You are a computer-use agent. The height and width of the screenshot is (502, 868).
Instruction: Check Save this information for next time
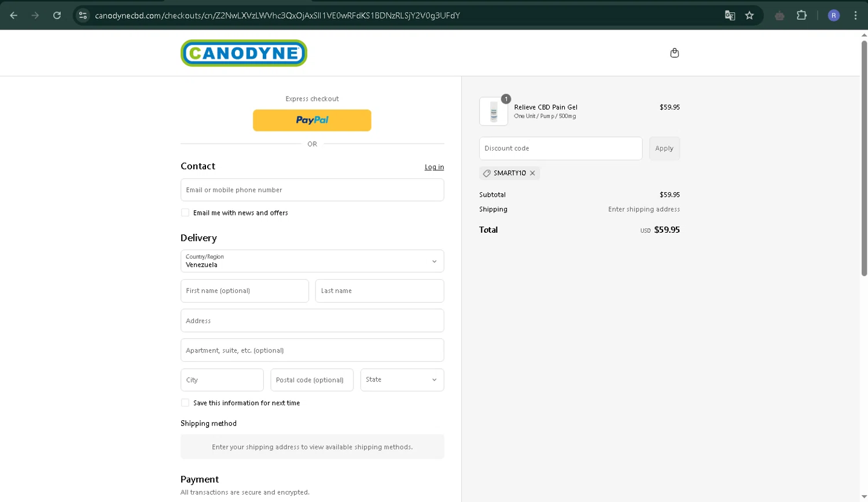(185, 402)
